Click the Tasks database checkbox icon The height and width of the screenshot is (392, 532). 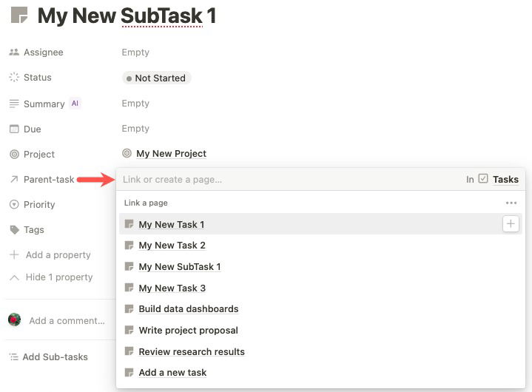tap(483, 179)
